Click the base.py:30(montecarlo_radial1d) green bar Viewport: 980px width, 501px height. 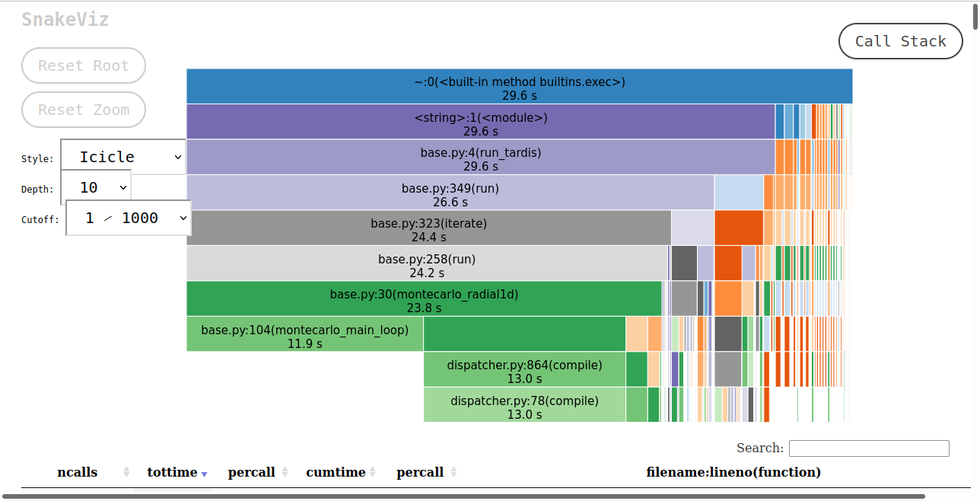pos(424,298)
